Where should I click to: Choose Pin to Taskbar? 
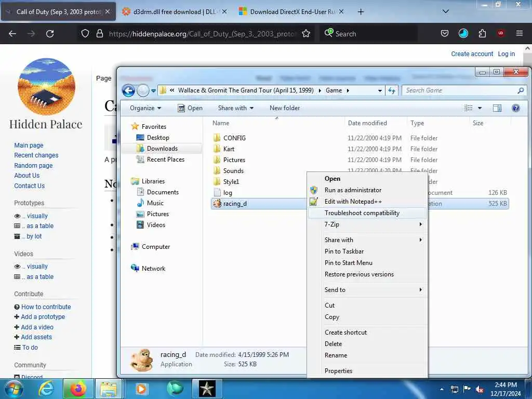coord(367,251)
